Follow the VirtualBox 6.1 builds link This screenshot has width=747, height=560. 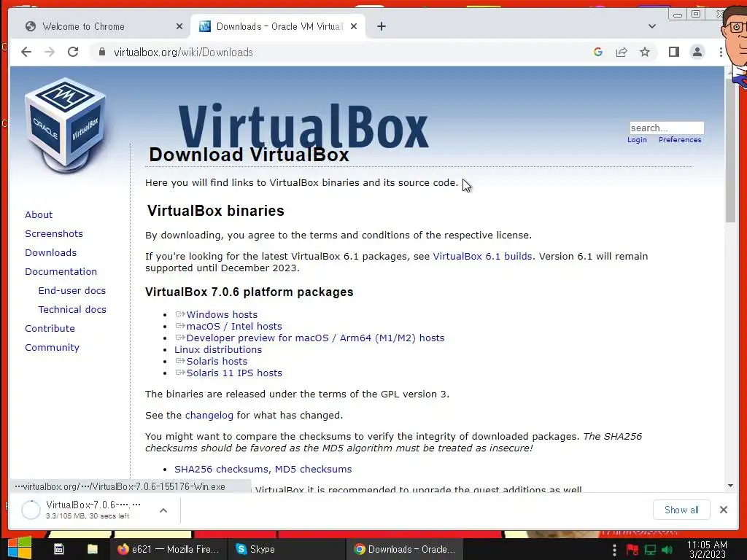coord(482,256)
